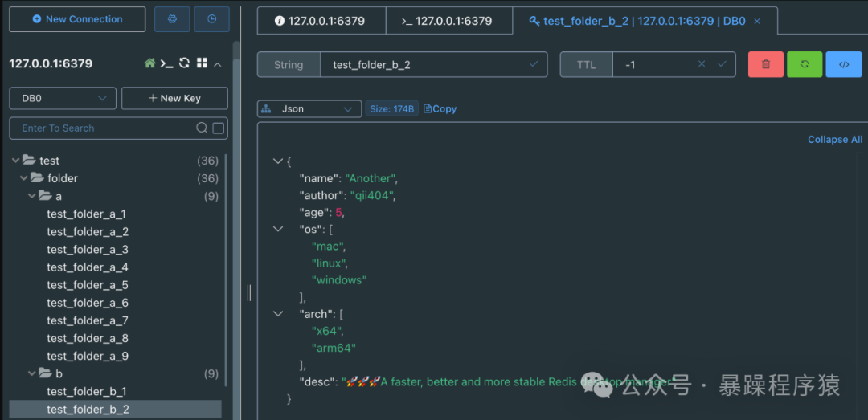The width and height of the screenshot is (868, 420).
Task: Click the "qii404" author value
Action: tap(373, 195)
